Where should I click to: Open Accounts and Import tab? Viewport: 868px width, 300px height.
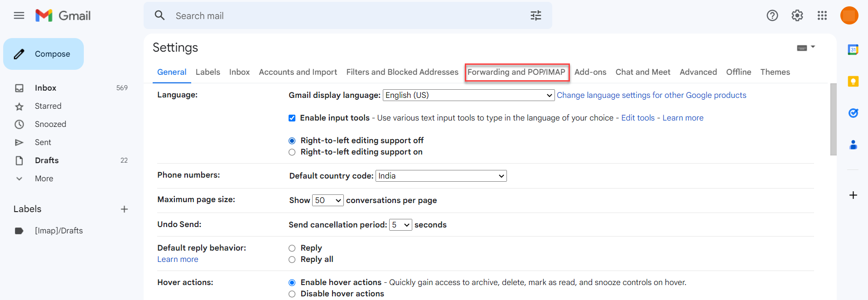[x=298, y=72]
